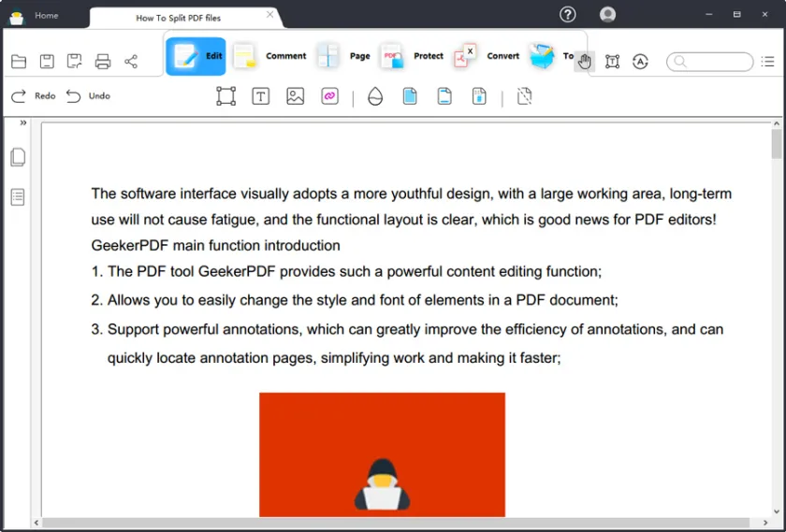Click the Undo button
The width and height of the screenshot is (786, 532).
coord(88,96)
